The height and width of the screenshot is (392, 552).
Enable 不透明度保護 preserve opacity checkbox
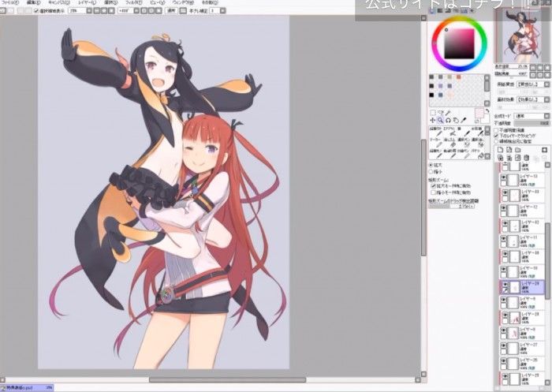tap(496, 130)
